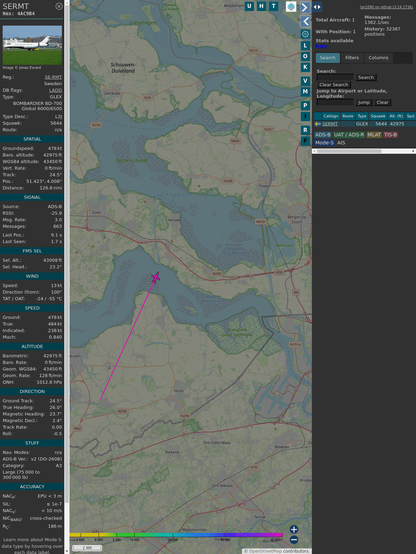Screen dimensions: 416x554
Task: Open the SE-RMT registration link
Action: pos(53,77)
